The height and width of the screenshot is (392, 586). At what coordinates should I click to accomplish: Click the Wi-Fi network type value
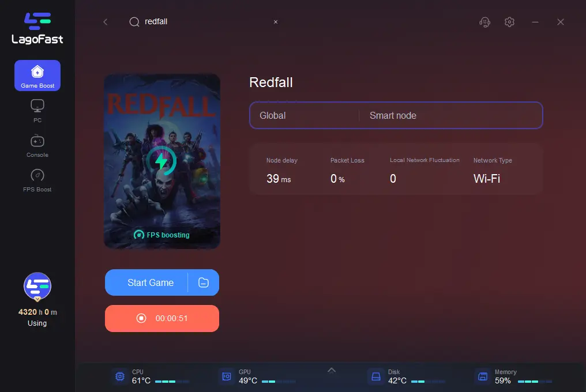tap(487, 179)
